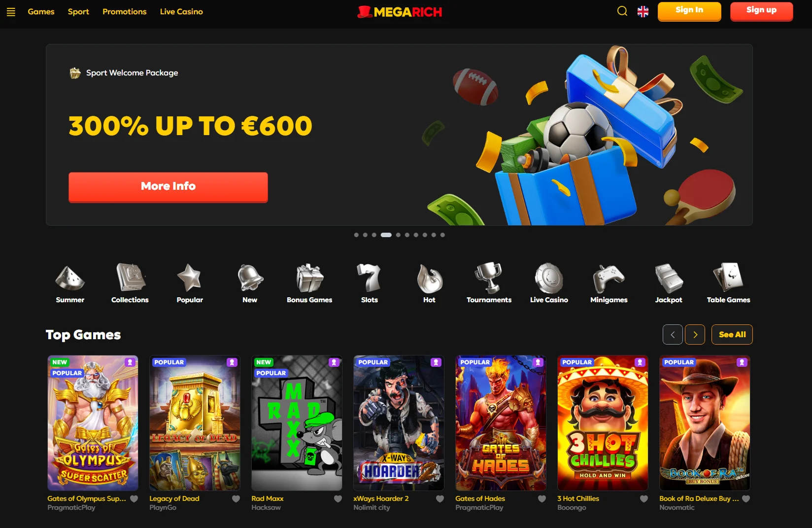Open the UK flag language selector
The image size is (812, 528).
[643, 12]
